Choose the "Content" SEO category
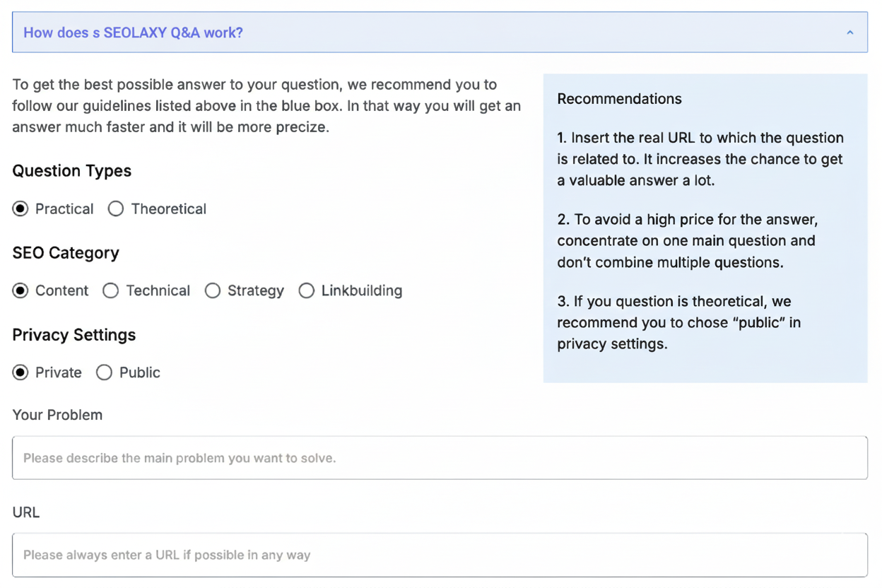Image resolution: width=882 pixels, height=588 pixels. coord(20,290)
